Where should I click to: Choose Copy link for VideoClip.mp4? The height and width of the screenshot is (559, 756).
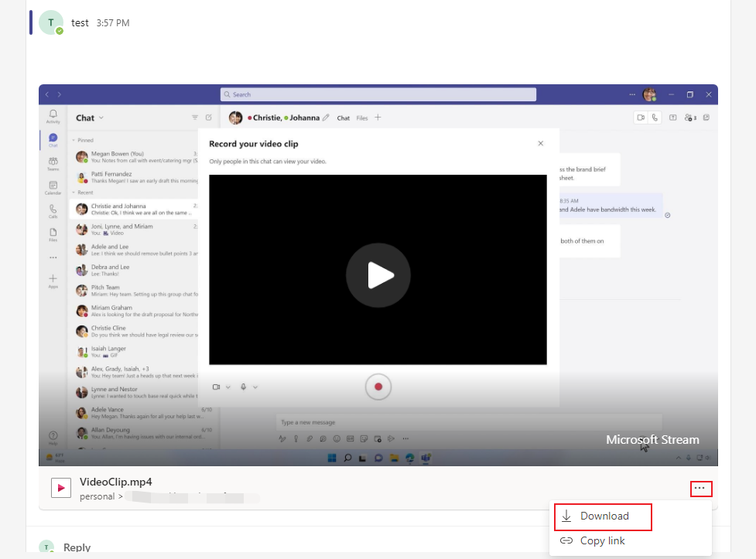603,541
